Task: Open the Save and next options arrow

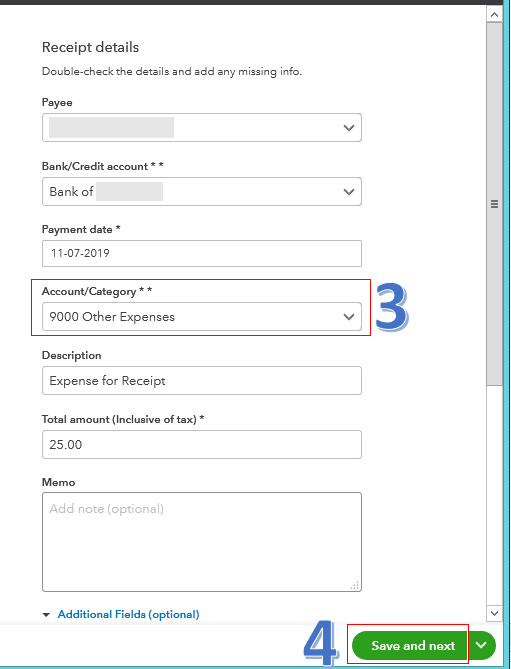Action: pyautogui.click(x=482, y=646)
